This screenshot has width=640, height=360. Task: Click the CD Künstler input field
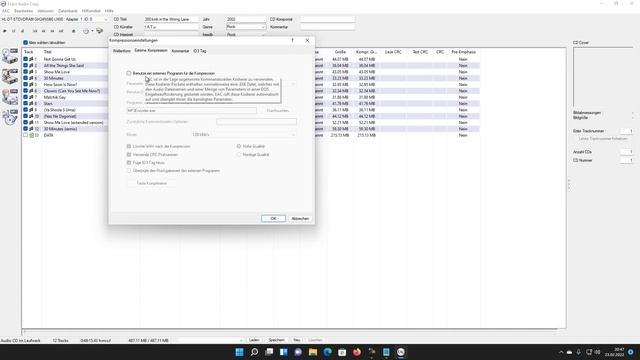[171, 27]
